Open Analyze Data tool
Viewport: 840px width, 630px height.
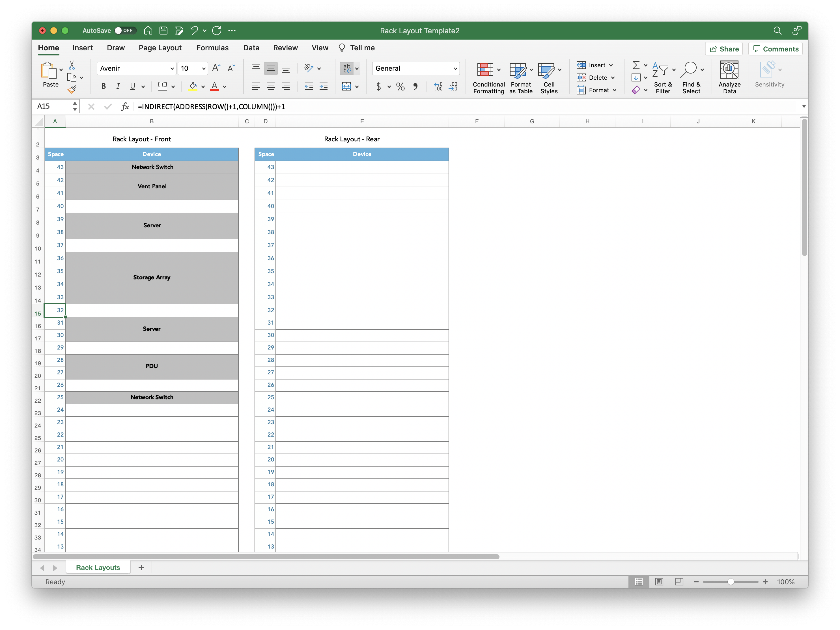729,77
